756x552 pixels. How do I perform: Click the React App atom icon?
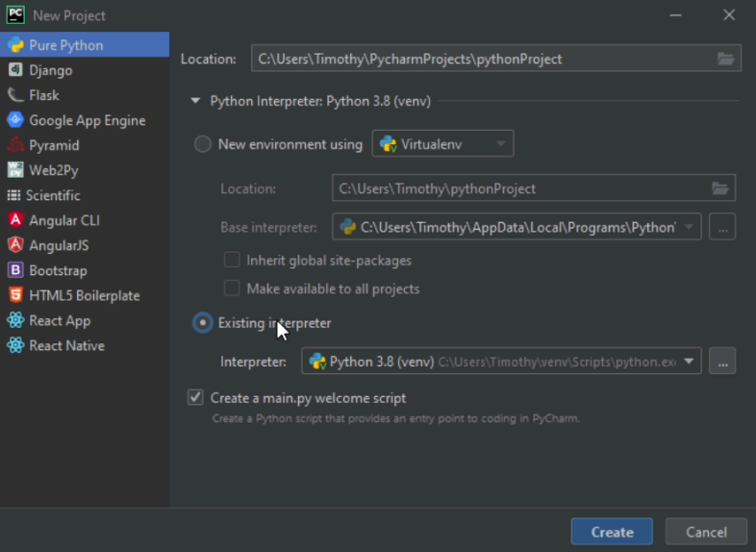pyautogui.click(x=15, y=320)
